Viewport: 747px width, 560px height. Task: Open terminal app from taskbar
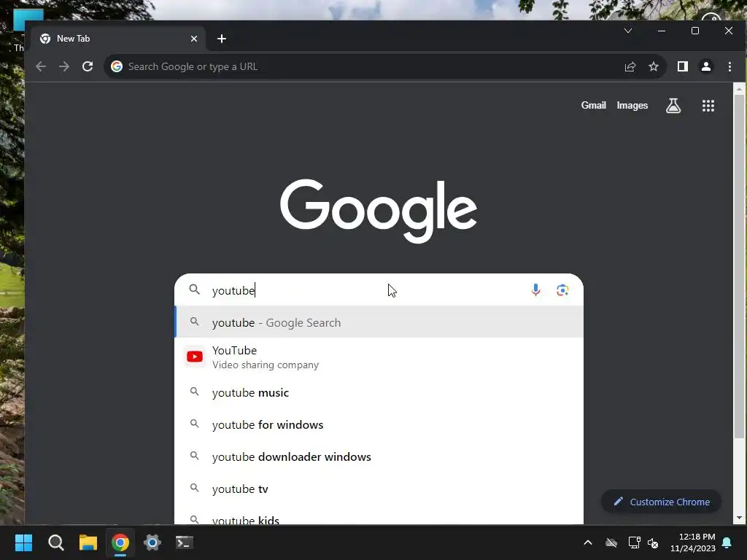(x=185, y=542)
